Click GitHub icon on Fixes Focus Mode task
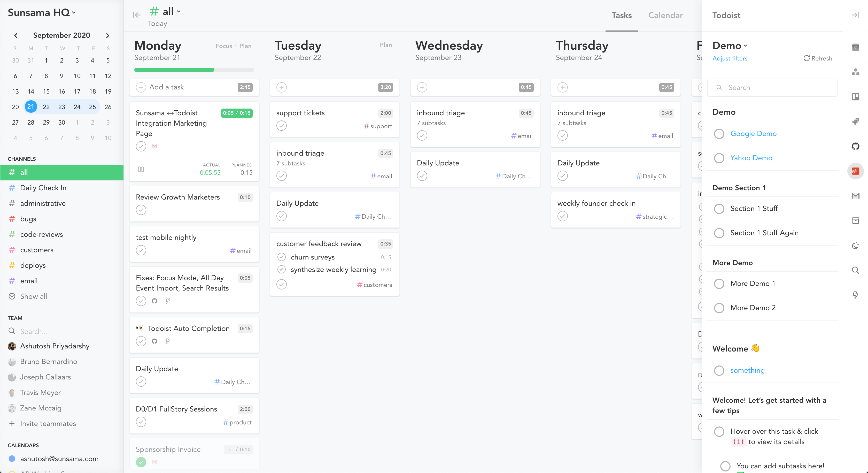The width and height of the screenshot is (868, 473). [154, 301]
